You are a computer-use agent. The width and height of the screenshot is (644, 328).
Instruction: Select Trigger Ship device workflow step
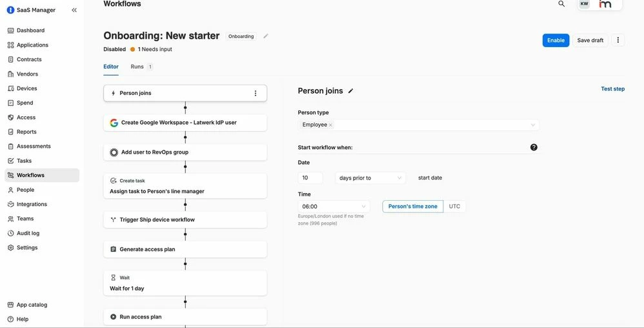click(x=185, y=220)
